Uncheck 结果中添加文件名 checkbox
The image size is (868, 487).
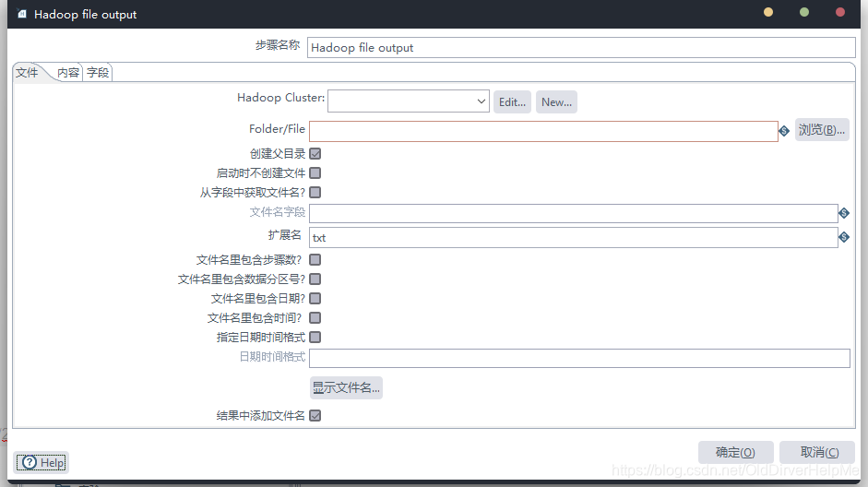[315, 416]
